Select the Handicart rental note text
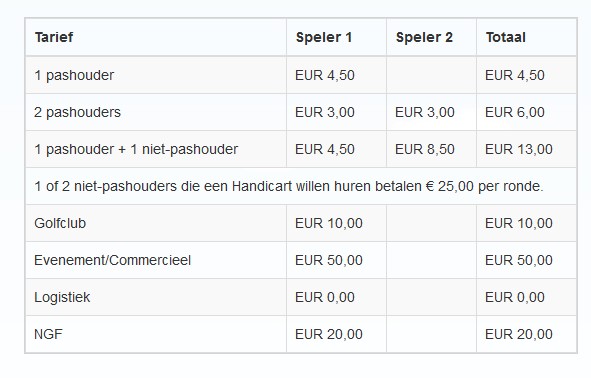 (289, 186)
